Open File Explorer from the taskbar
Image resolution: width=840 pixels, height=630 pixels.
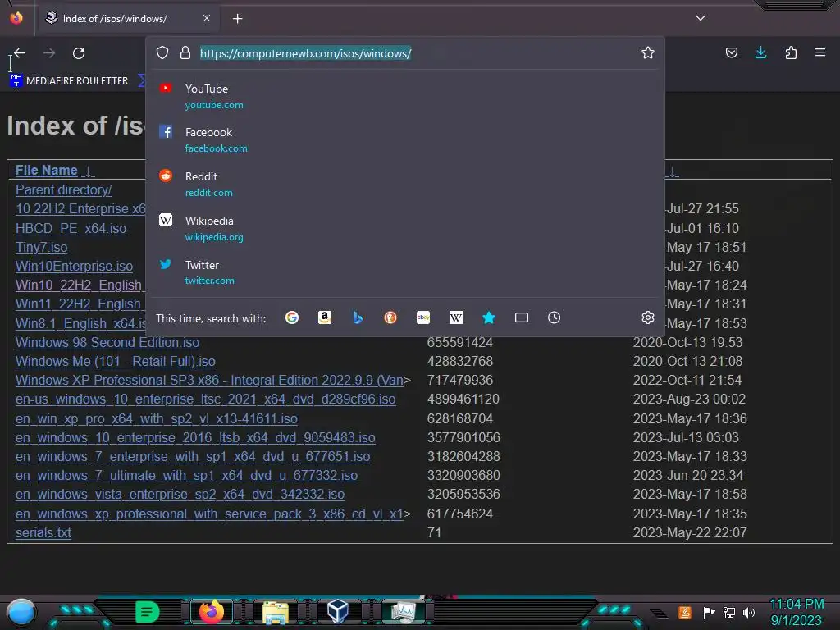pos(276,612)
